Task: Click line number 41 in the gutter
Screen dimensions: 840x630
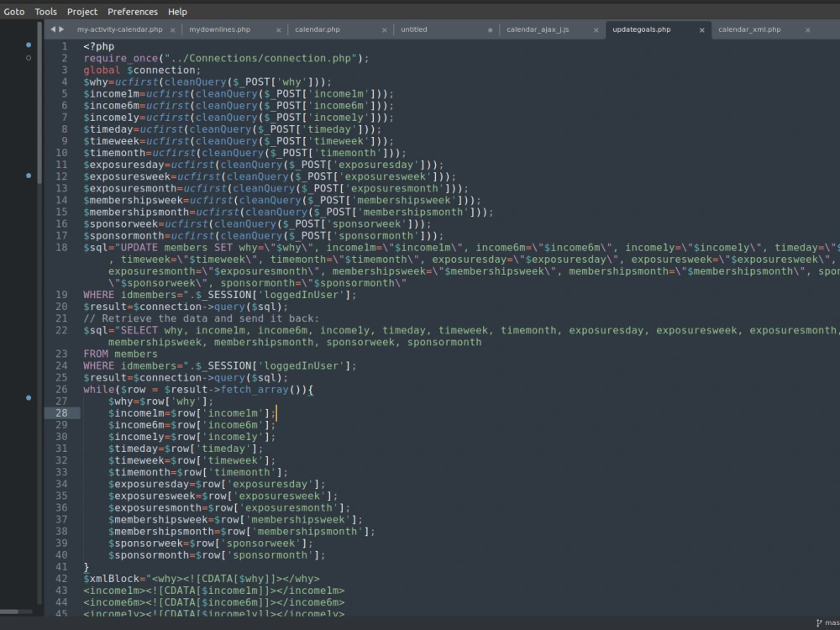Action: coord(61,567)
